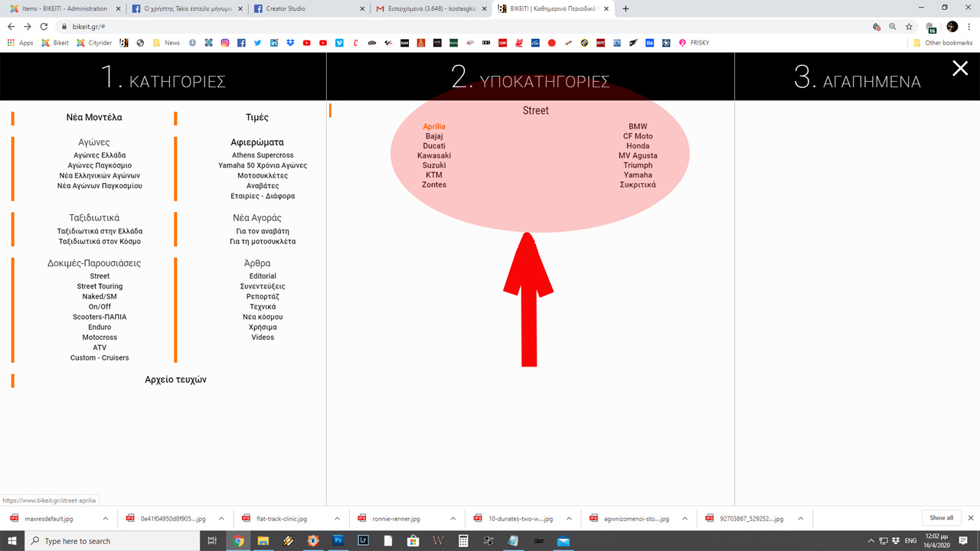Click the Windows search box
The width and height of the screenshot is (980, 551).
point(113,541)
